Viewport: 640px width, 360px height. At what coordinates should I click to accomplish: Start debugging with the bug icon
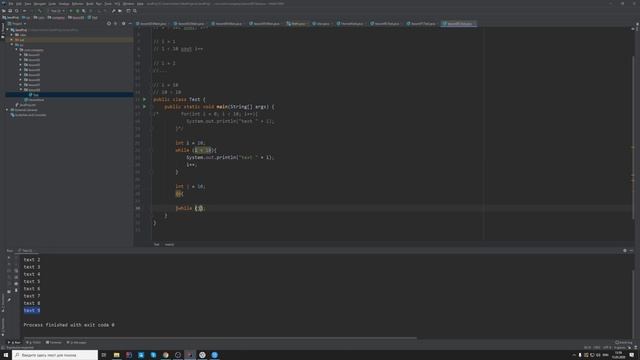(77, 11)
